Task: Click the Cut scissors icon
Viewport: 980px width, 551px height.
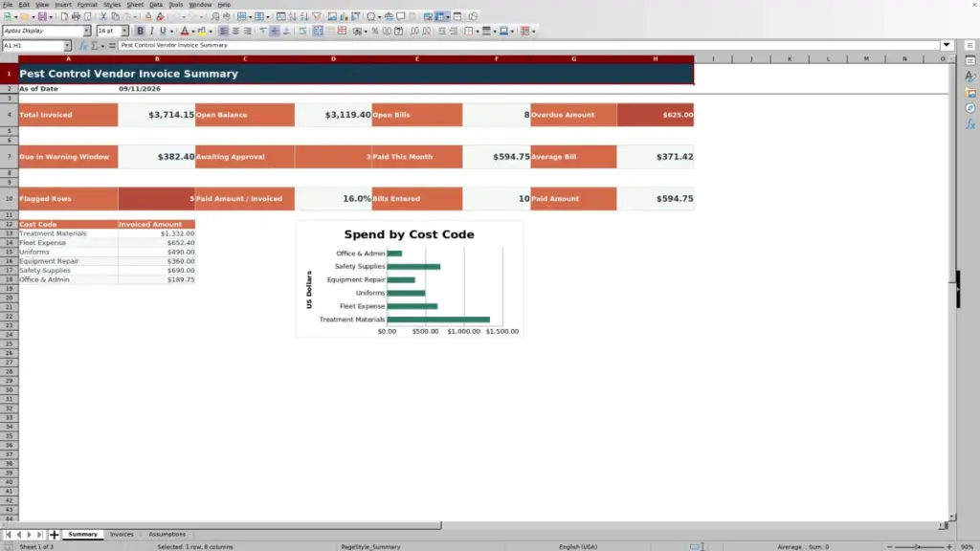Action: coord(103,16)
